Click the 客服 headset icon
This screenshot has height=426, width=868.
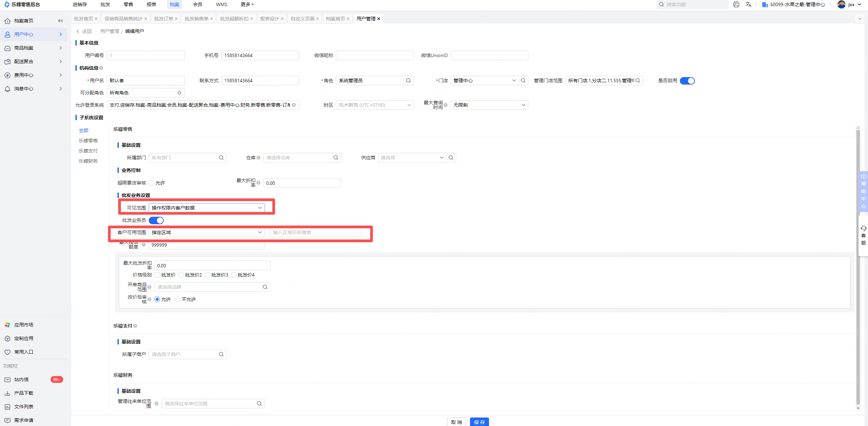[864, 228]
